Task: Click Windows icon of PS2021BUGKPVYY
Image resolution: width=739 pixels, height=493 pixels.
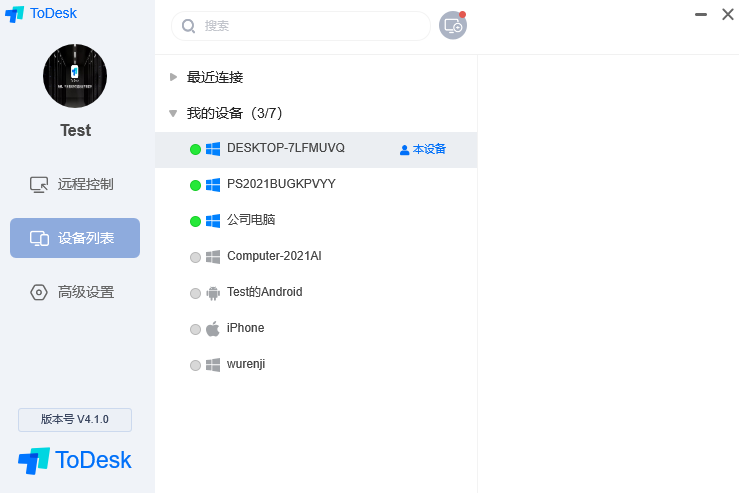Action: pyautogui.click(x=213, y=185)
